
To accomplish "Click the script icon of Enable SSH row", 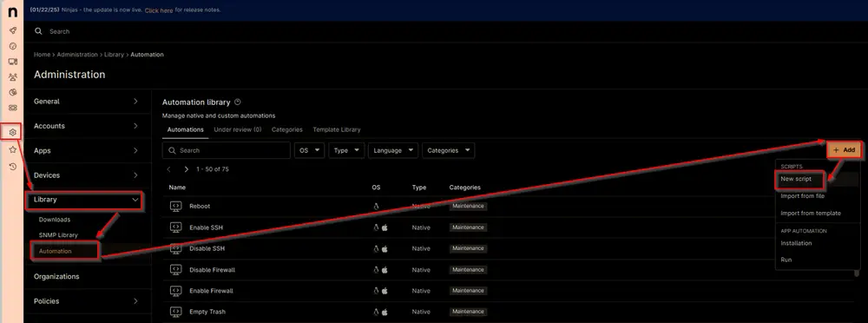I will point(175,227).
